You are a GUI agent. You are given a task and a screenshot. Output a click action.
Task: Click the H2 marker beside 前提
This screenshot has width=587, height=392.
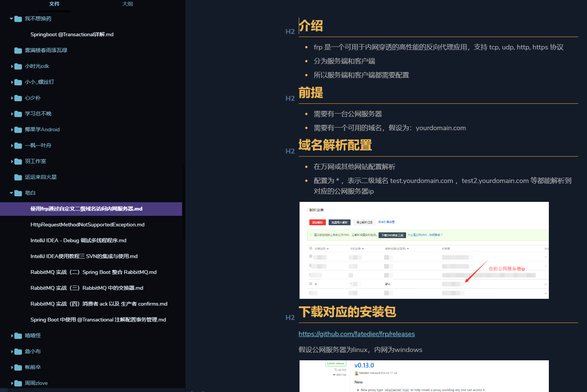[x=290, y=98]
